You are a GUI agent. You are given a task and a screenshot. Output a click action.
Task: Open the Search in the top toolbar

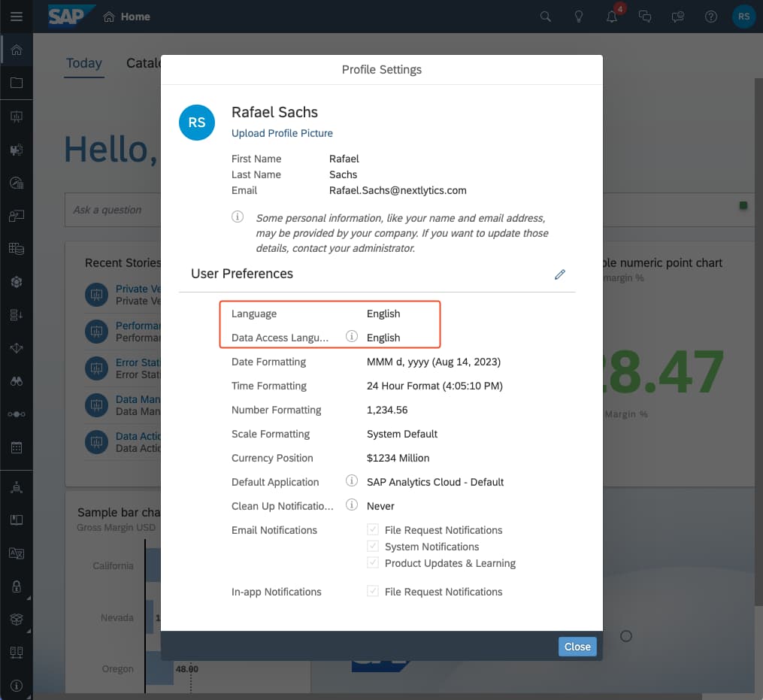(x=545, y=16)
